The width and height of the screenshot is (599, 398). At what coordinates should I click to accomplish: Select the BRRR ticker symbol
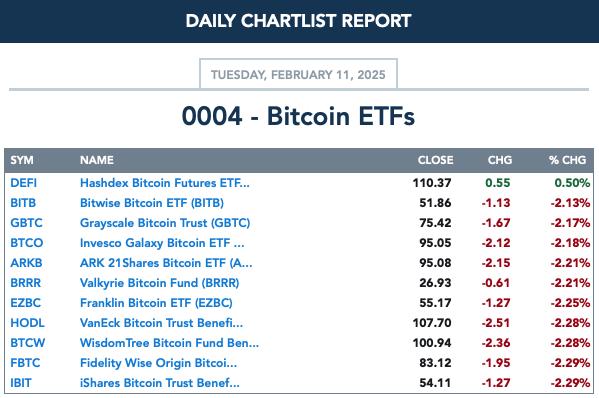(26, 283)
